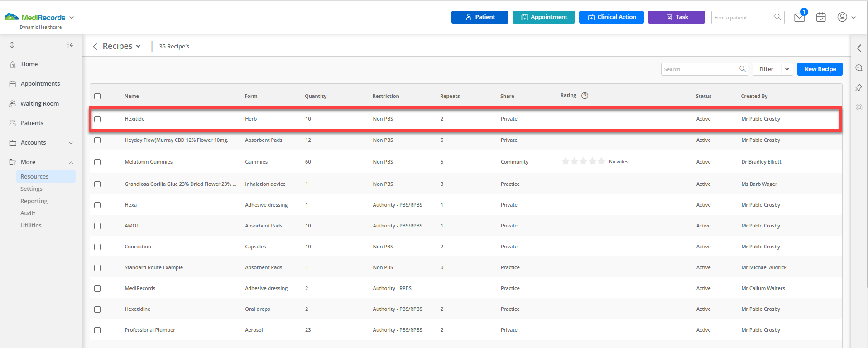Open the Waiting Room sidebar item
Image resolution: width=868 pixels, height=348 pixels.
point(39,103)
